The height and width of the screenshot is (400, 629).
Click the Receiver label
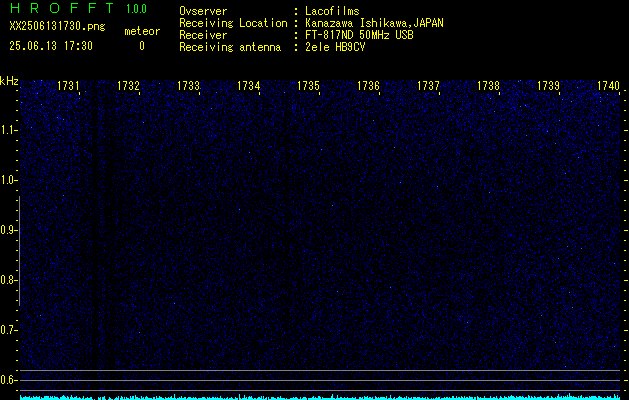[x=203, y=35]
